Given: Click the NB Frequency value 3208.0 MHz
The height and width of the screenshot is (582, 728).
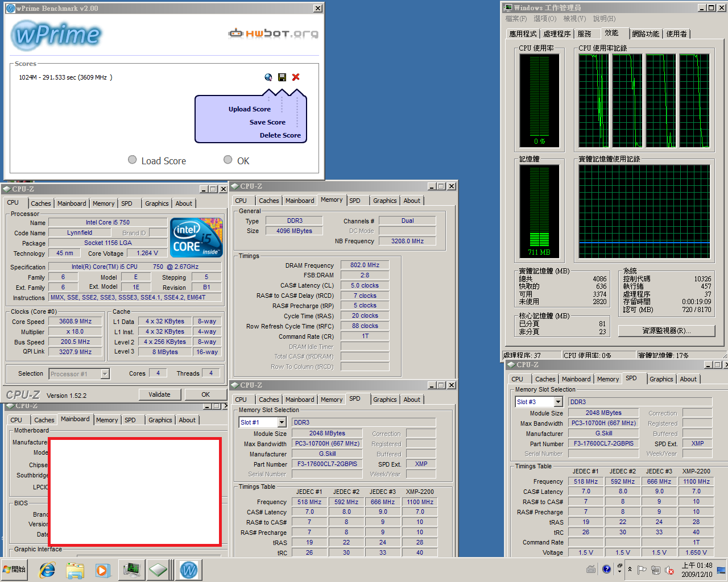Looking at the screenshot, I should [407, 241].
